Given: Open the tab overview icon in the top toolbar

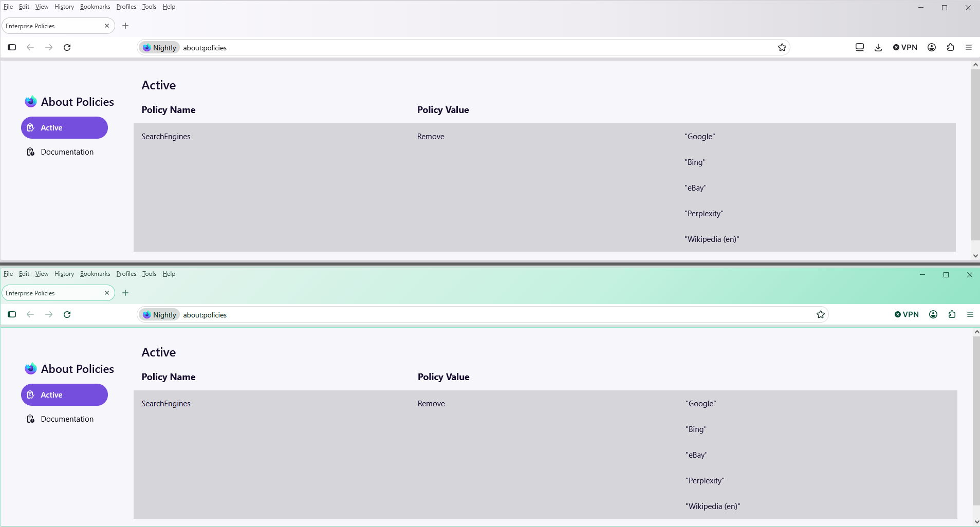Looking at the screenshot, I should pos(860,47).
